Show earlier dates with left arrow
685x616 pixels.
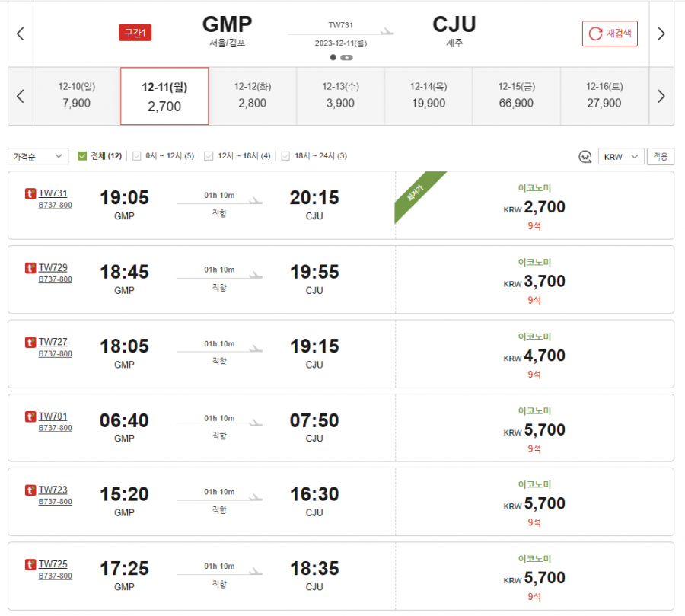(x=21, y=96)
